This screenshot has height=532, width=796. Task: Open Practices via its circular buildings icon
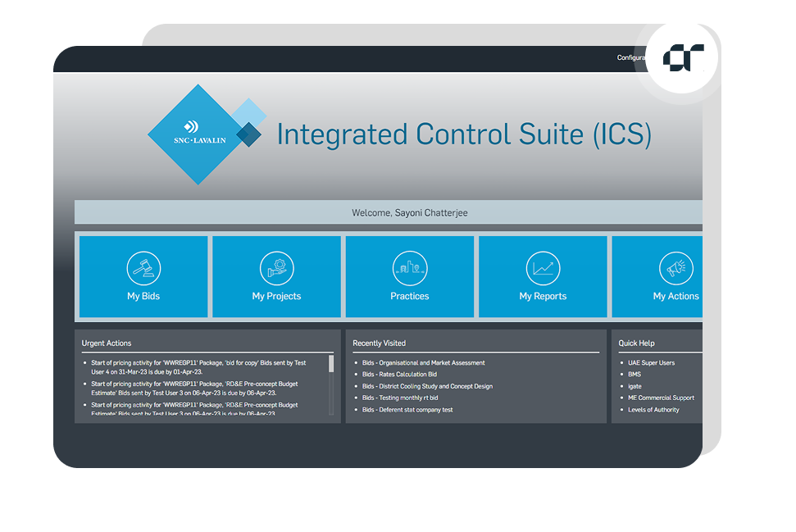coord(409,268)
